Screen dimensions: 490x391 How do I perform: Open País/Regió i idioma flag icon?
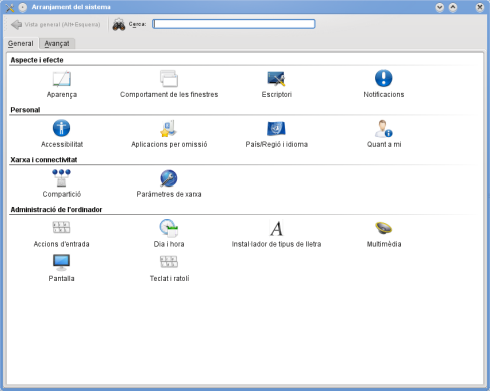(x=276, y=128)
